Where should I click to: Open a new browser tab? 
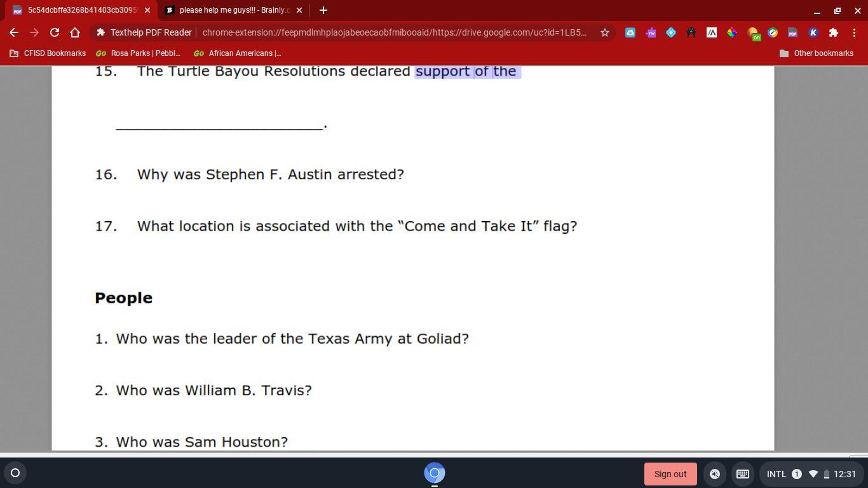click(323, 10)
